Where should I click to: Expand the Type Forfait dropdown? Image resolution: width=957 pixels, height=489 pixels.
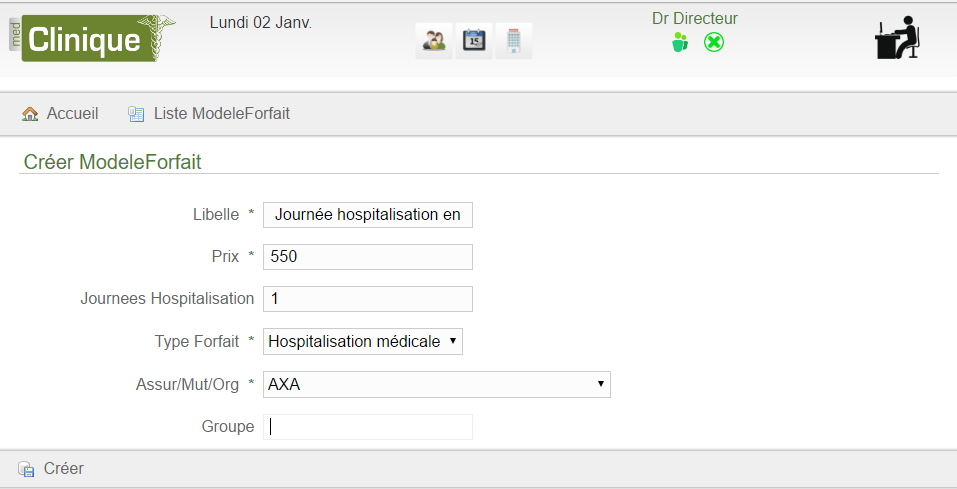[x=363, y=341]
